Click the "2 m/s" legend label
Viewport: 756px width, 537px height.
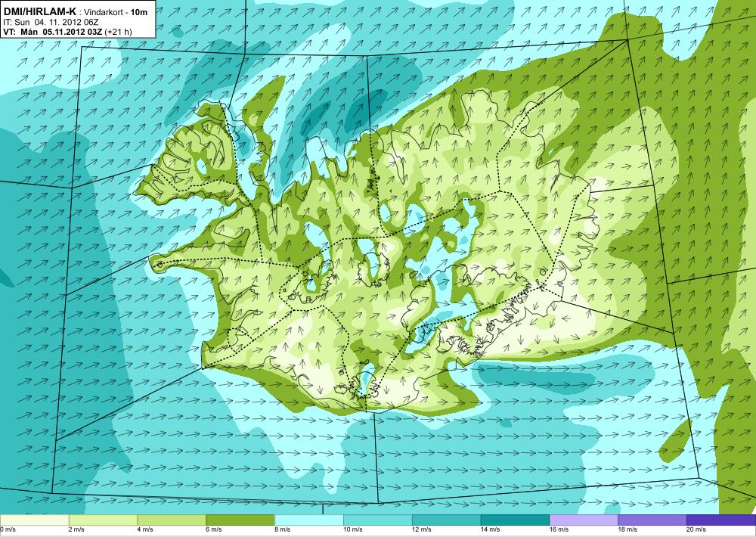[x=78, y=529]
